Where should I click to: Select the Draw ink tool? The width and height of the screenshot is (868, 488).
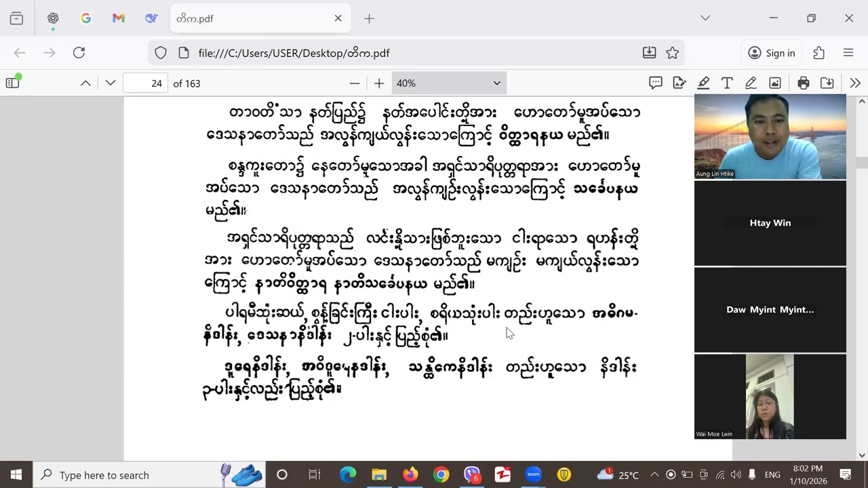click(751, 83)
